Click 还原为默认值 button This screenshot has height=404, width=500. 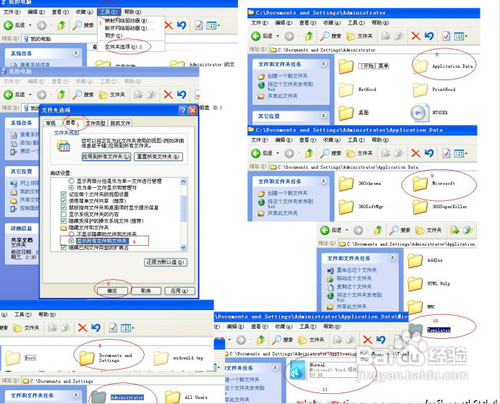tap(166, 262)
